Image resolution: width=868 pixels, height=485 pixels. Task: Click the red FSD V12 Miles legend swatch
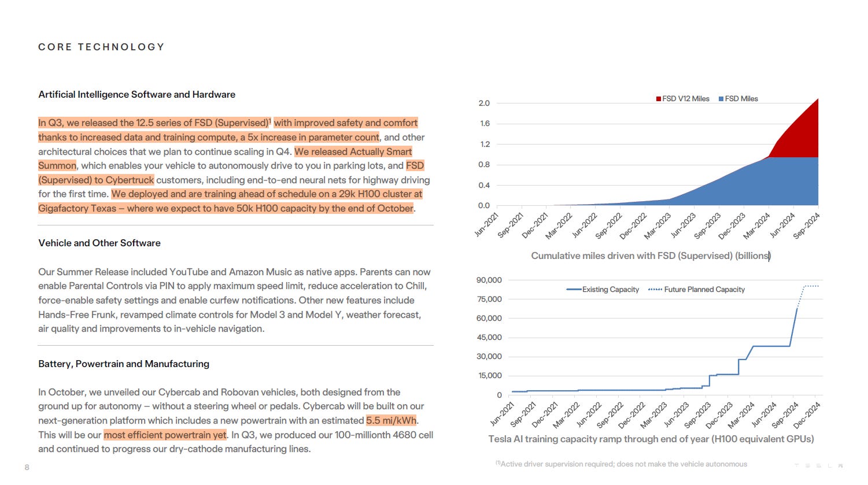tap(659, 99)
